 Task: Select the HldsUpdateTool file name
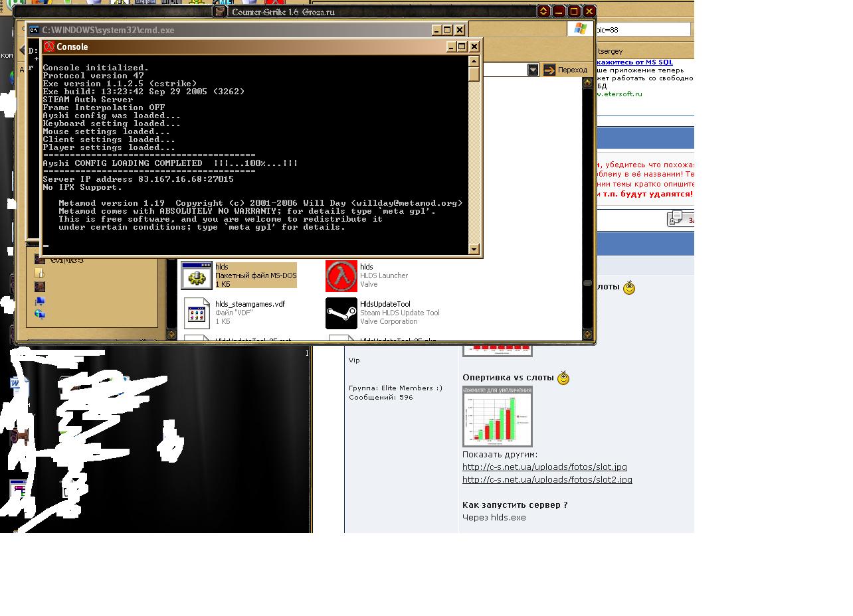[x=385, y=304]
